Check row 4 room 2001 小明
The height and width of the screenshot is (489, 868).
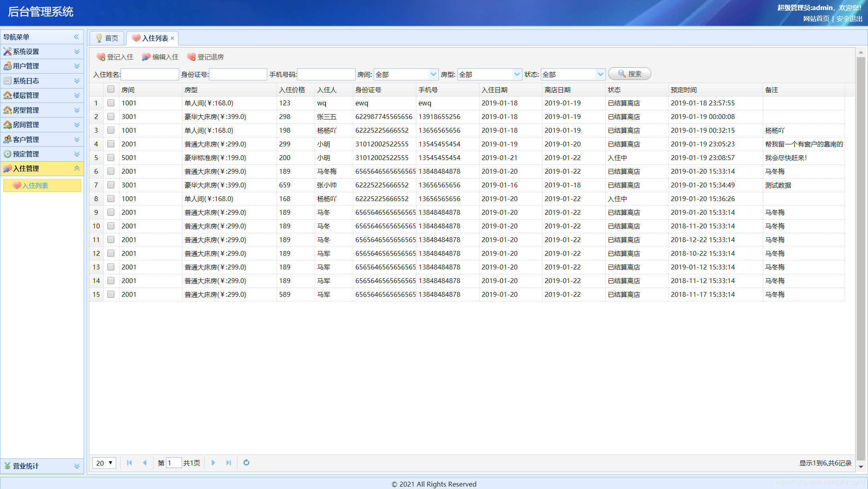tap(111, 144)
